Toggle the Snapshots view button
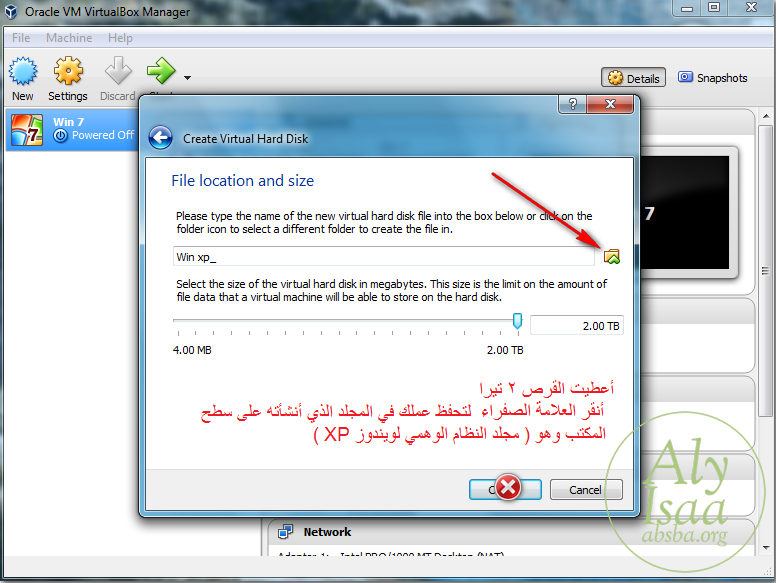Image resolution: width=776 pixels, height=583 pixels. coord(712,78)
